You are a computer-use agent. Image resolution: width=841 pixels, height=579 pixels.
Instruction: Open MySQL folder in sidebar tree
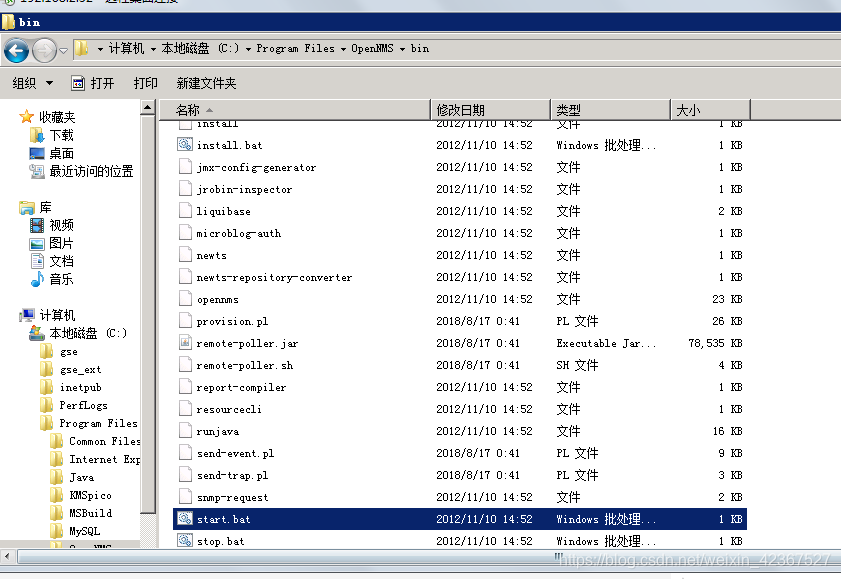point(75,531)
